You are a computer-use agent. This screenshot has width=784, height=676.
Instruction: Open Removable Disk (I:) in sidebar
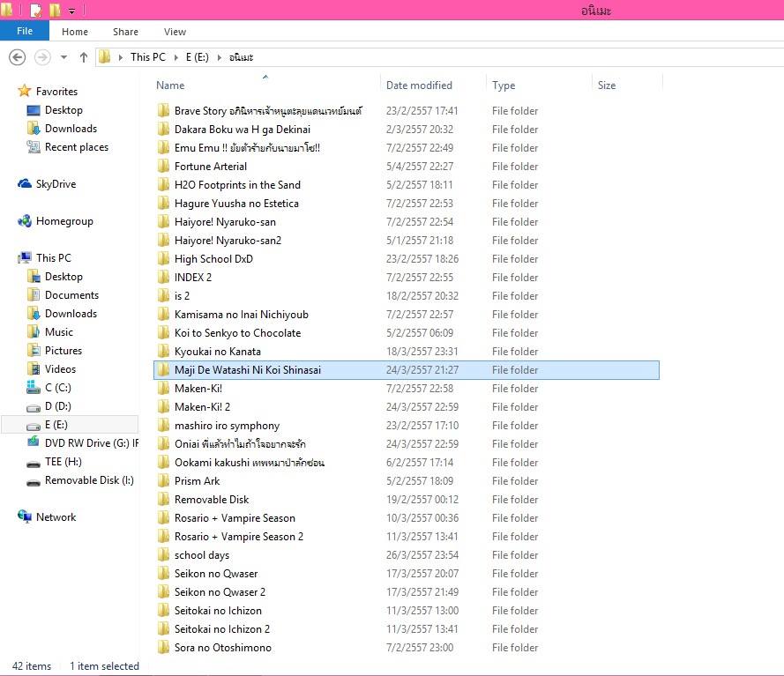point(89,479)
